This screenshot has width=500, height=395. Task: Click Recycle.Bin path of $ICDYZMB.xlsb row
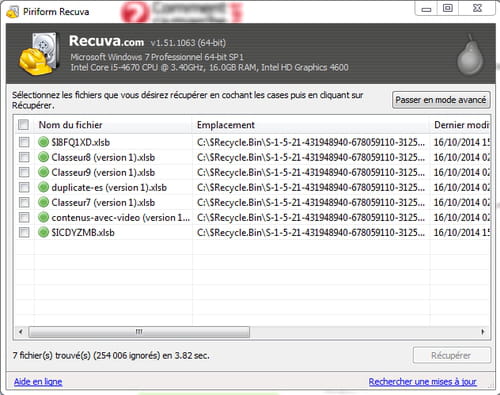[311, 232]
